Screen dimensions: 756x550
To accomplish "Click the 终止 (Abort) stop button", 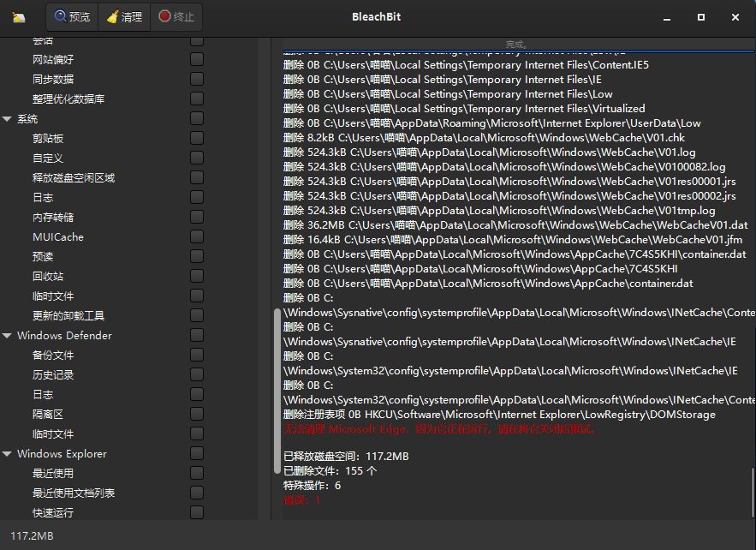I will click(176, 17).
